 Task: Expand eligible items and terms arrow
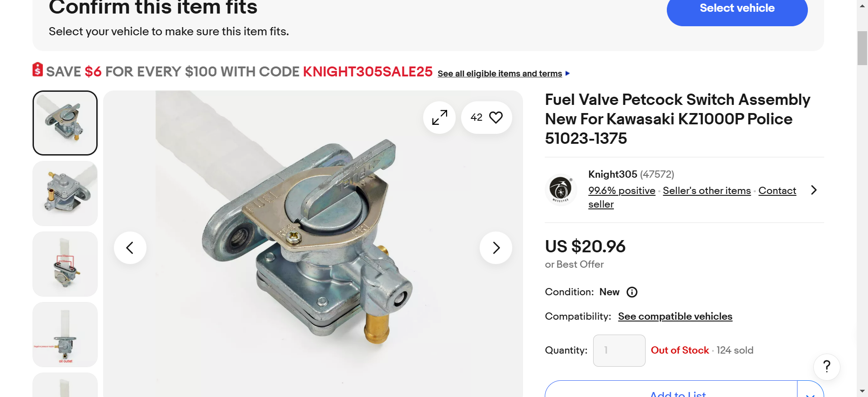pos(568,73)
